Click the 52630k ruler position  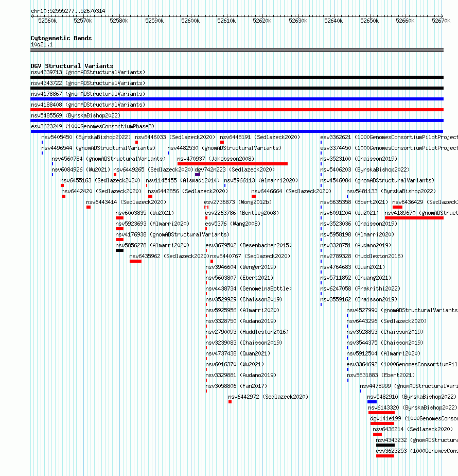tap(298, 21)
